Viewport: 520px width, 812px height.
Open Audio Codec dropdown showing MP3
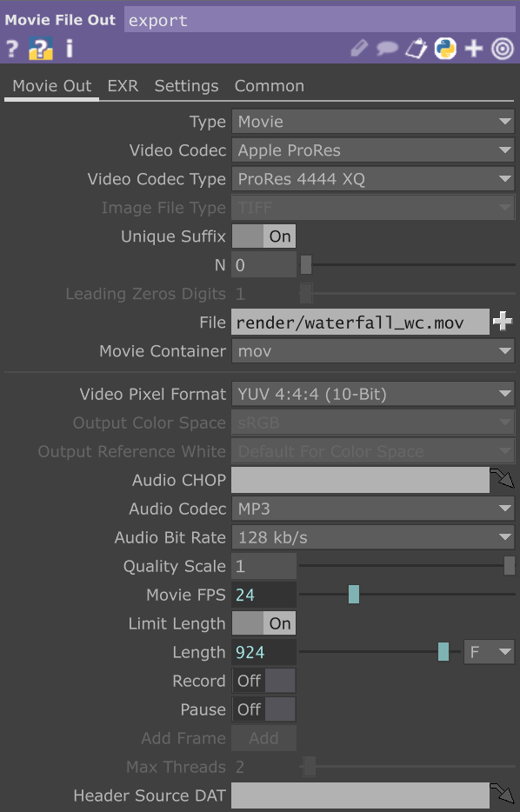click(373, 509)
